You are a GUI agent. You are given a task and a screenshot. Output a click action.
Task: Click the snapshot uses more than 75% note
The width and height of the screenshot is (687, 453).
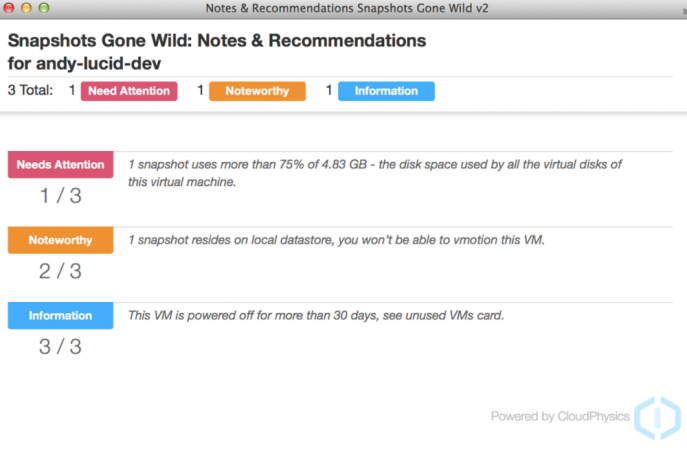375,173
